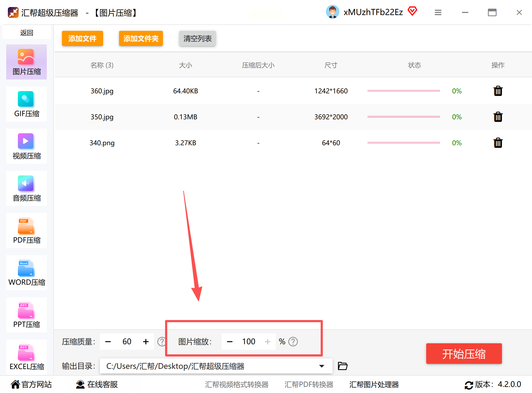Screen dimensions: 532x393
Task: Open the user avatar profile
Action: 332,12
